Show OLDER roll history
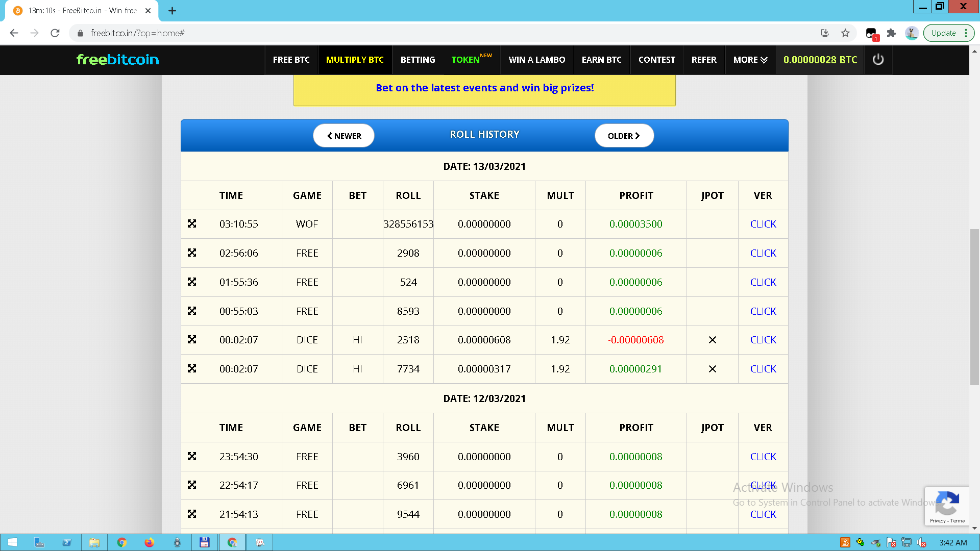Image resolution: width=980 pixels, height=551 pixels. (624, 136)
